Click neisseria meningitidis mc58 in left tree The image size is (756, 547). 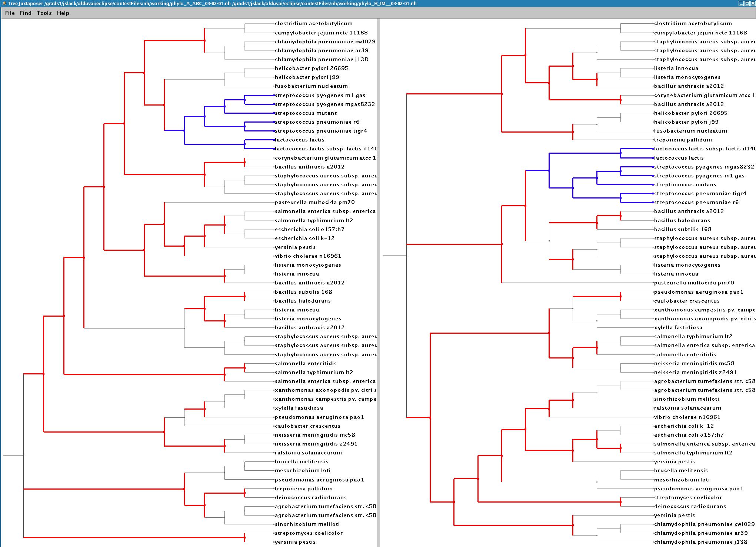pos(315,435)
